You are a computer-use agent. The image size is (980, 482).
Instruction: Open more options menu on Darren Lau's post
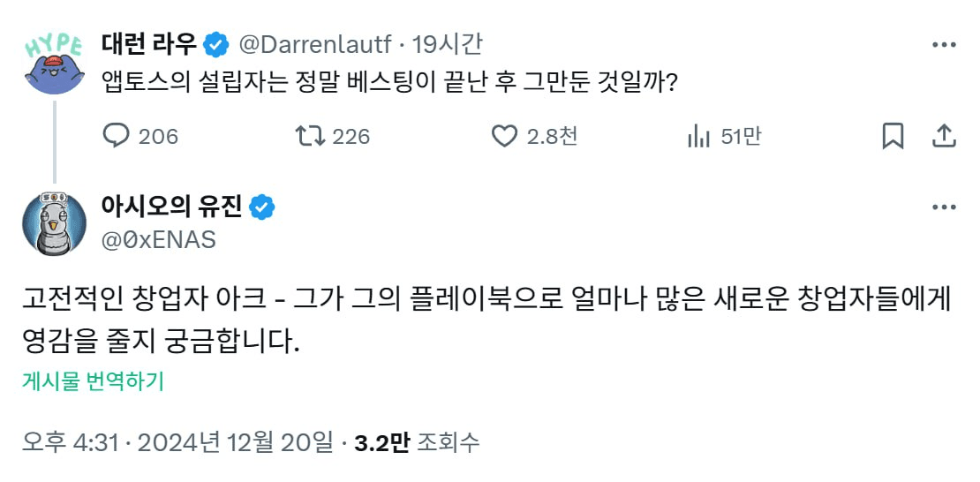pyautogui.click(x=944, y=44)
